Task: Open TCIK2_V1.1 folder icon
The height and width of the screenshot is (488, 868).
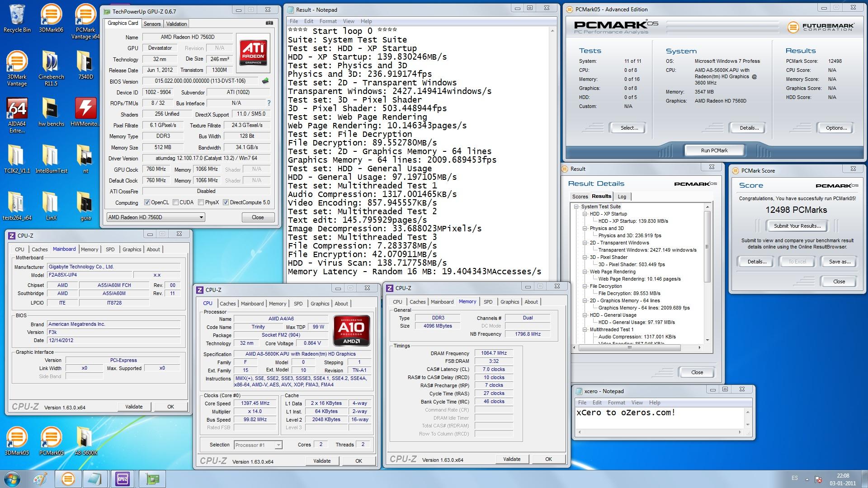Action: pyautogui.click(x=17, y=159)
